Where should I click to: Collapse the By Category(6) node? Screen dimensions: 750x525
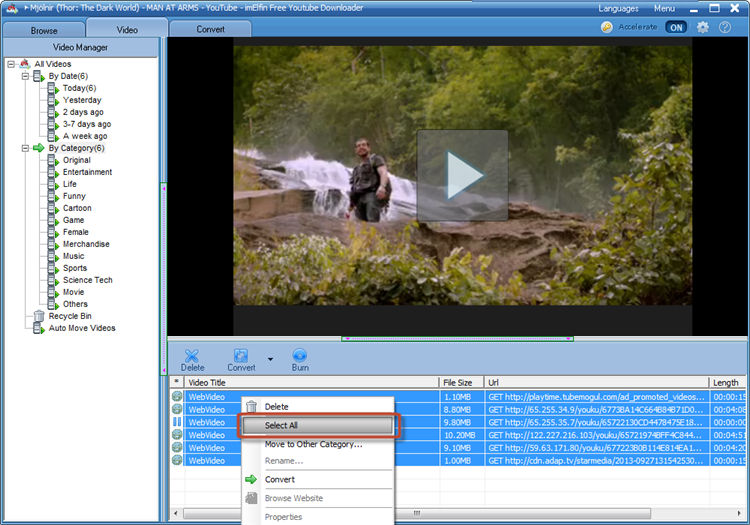pos(25,148)
